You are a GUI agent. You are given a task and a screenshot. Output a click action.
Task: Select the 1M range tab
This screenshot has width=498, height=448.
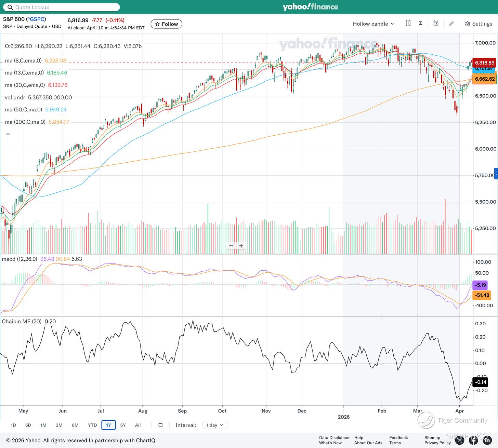43,425
